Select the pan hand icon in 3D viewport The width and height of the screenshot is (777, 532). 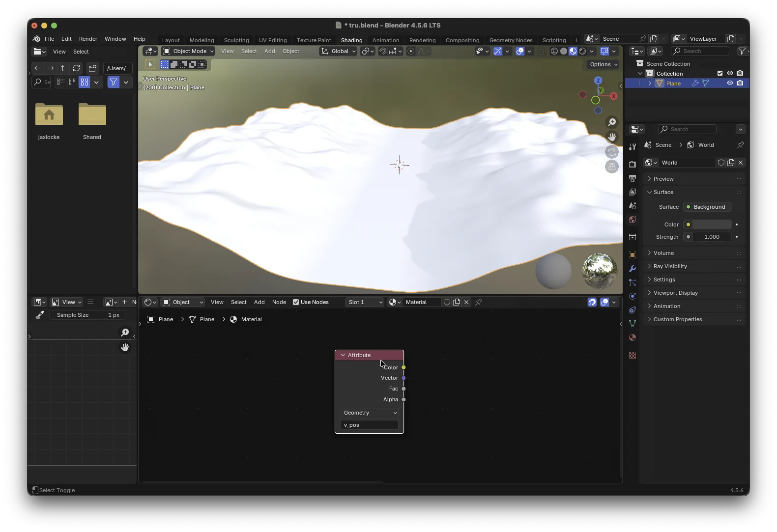click(x=612, y=137)
